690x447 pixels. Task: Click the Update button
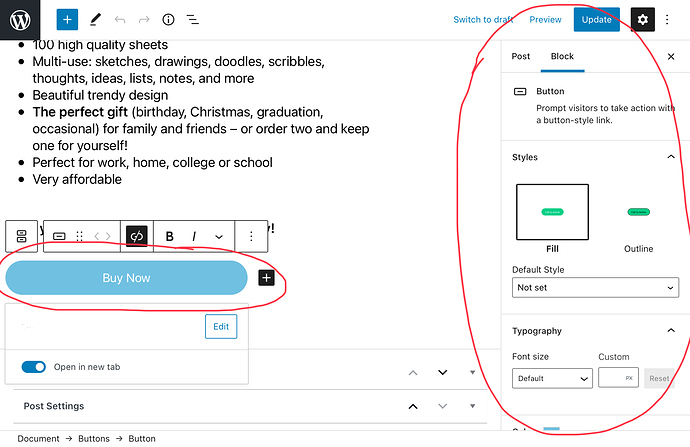coord(596,19)
